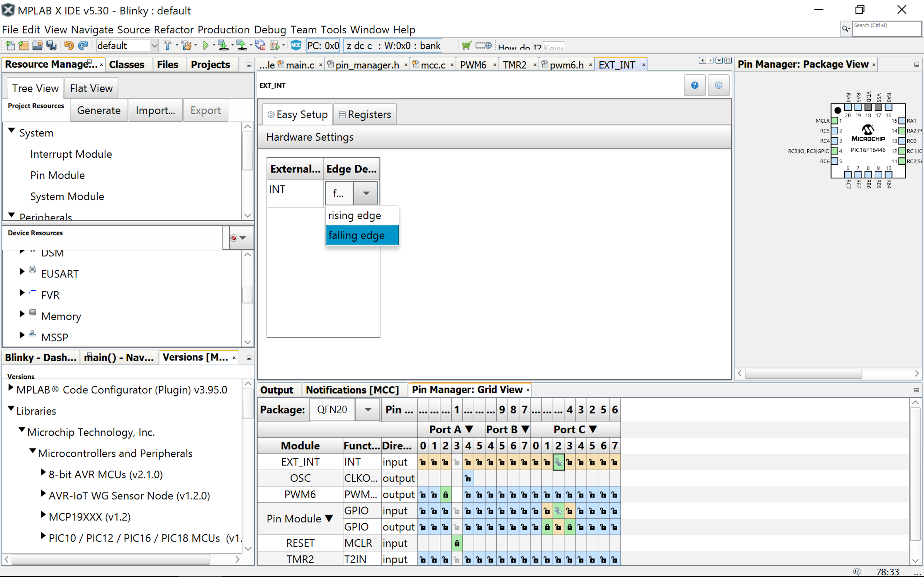
Task: Switch to the Registers tab
Action: (x=365, y=114)
